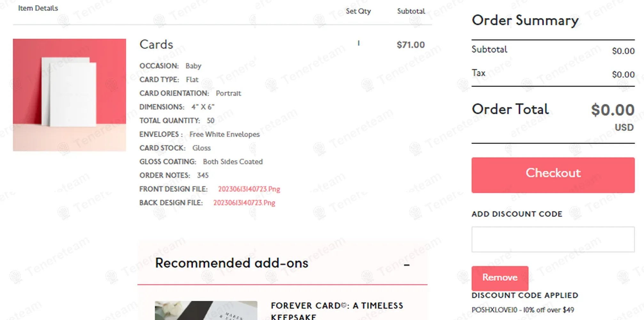Open the front design file link
The width and height of the screenshot is (644, 320).
(249, 189)
